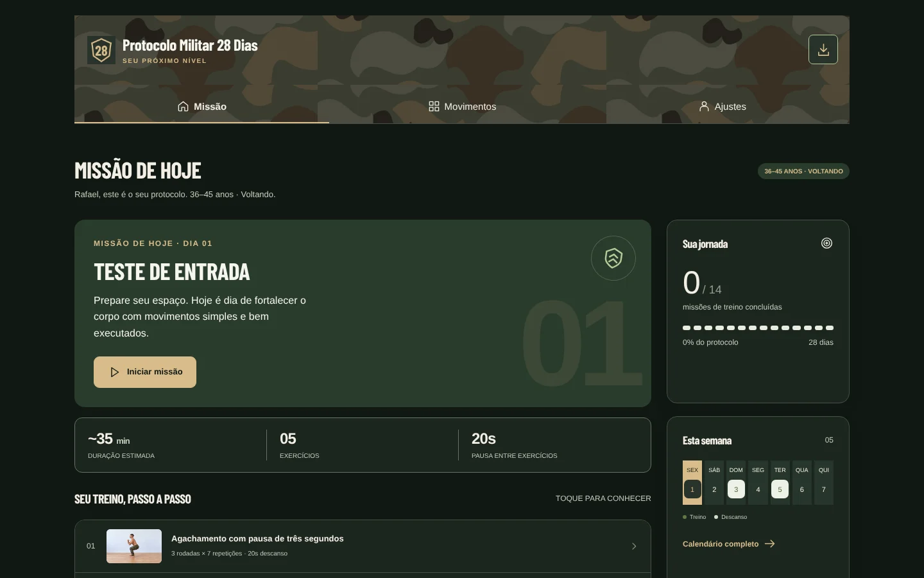
Task: Go to the Ajustes tab
Action: 722,107
